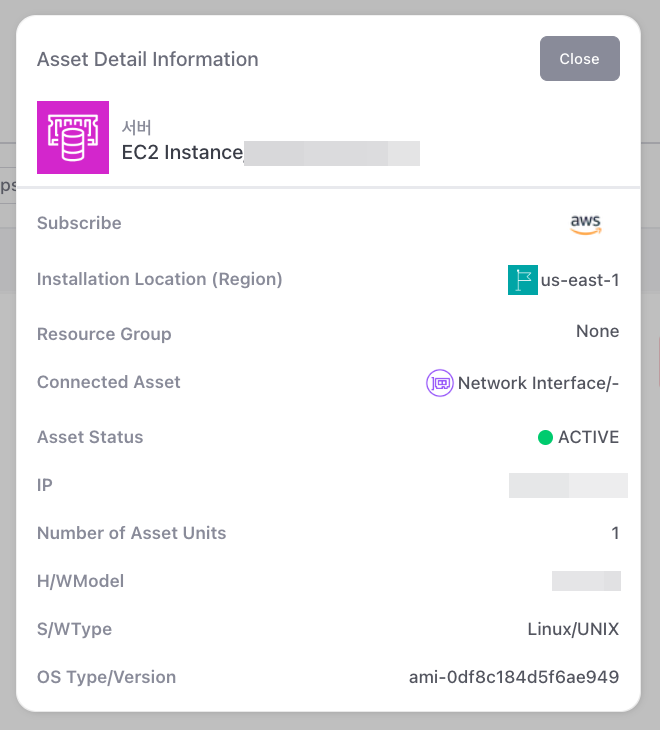Select the EC2 Instance title text
Viewport: 660px width, 730px height.
(182, 152)
